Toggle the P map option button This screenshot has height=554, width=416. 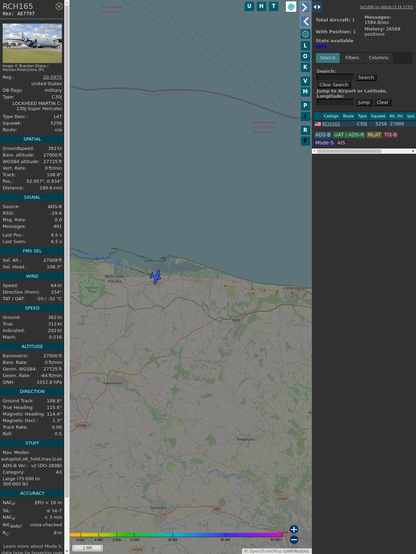(x=305, y=105)
